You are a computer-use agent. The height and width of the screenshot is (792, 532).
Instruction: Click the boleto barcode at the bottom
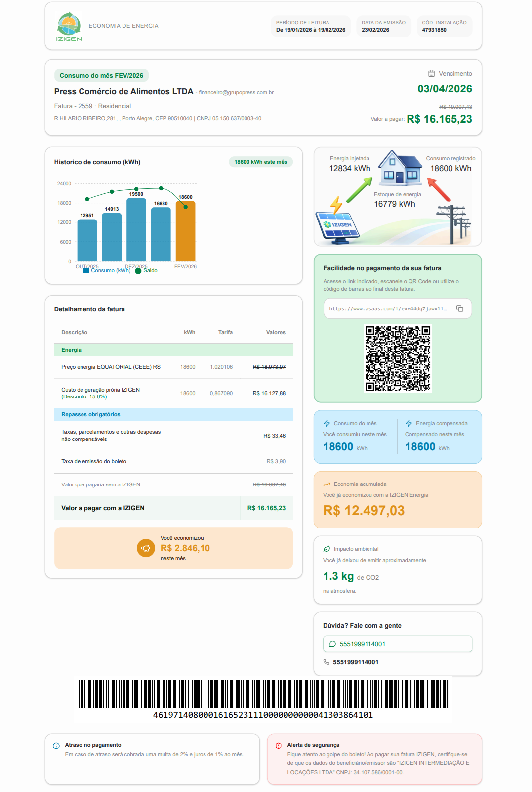point(263,694)
